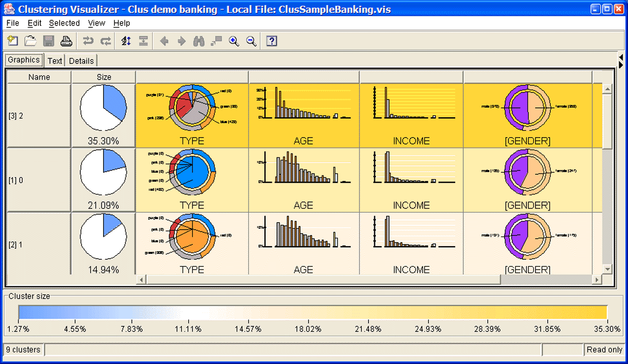Click the New file toolbar icon
This screenshot has width=628, height=364.
(x=13, y=41)
